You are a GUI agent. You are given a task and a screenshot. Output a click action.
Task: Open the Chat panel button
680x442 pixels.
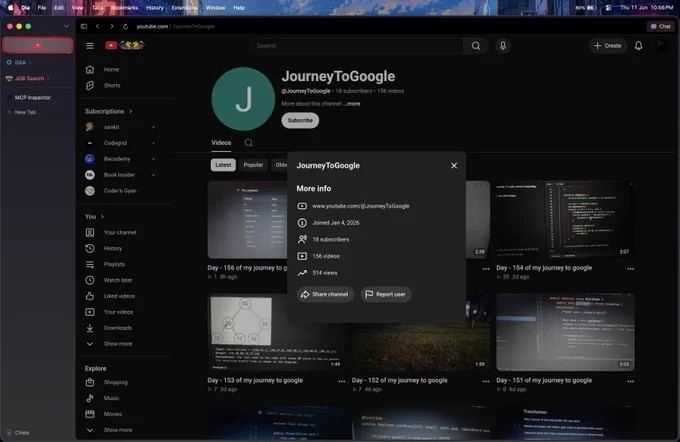(x=660, y=26)
